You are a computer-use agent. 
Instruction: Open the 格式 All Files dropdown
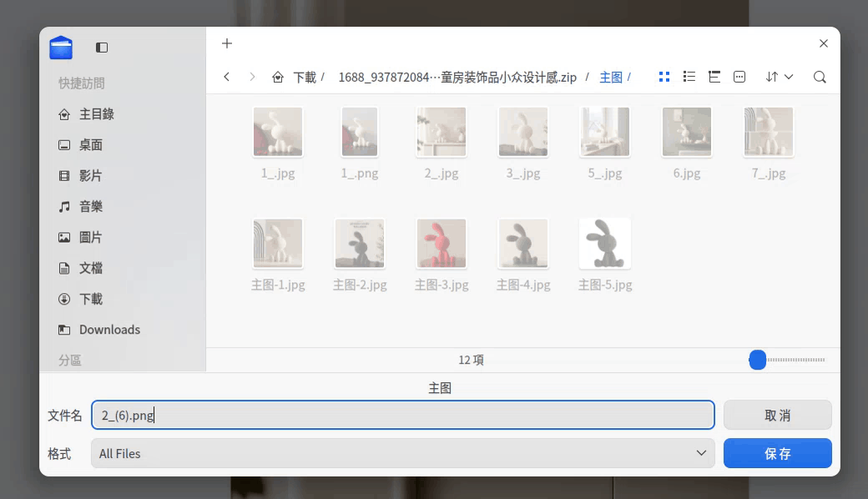[403, 453]
